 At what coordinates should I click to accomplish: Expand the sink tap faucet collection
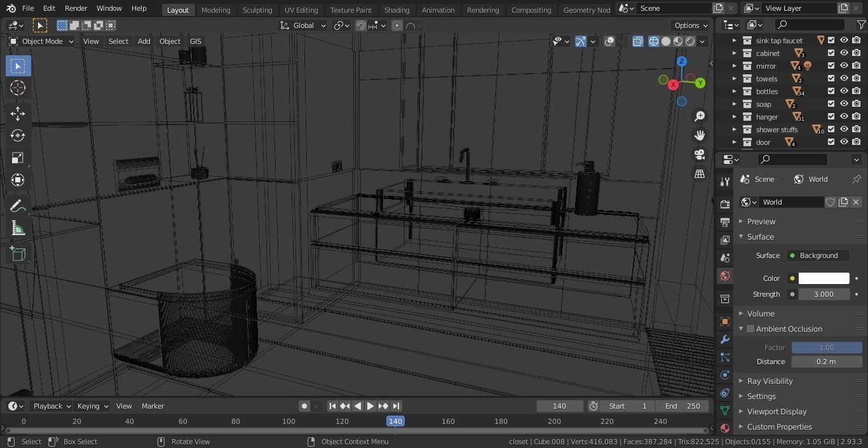click(734, 40)
